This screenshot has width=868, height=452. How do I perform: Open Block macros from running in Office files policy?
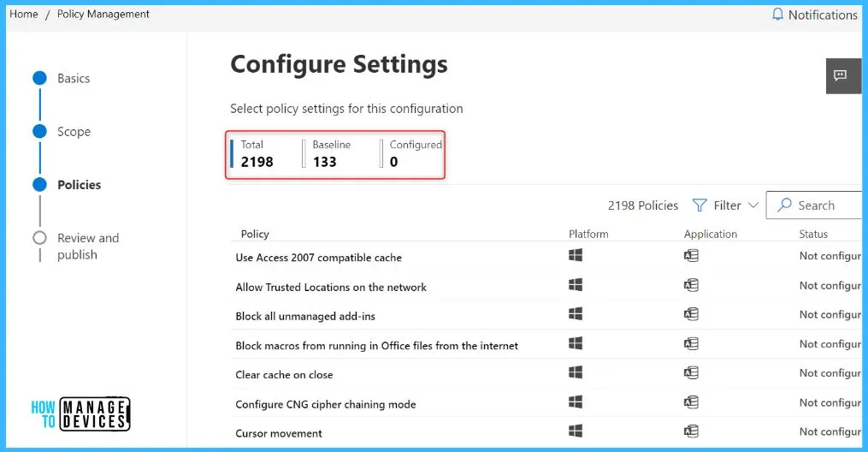pyautogui.click(x=376, y=346)
